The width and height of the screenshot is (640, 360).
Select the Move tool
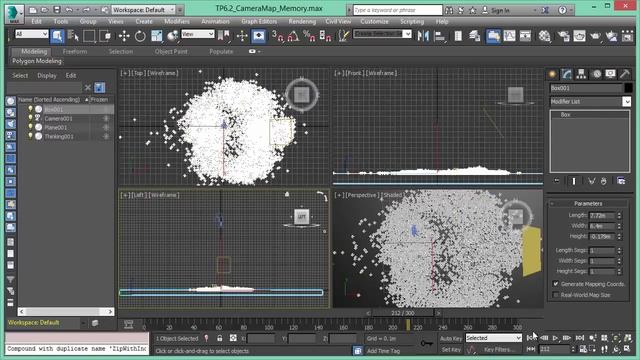coord(124,36)
